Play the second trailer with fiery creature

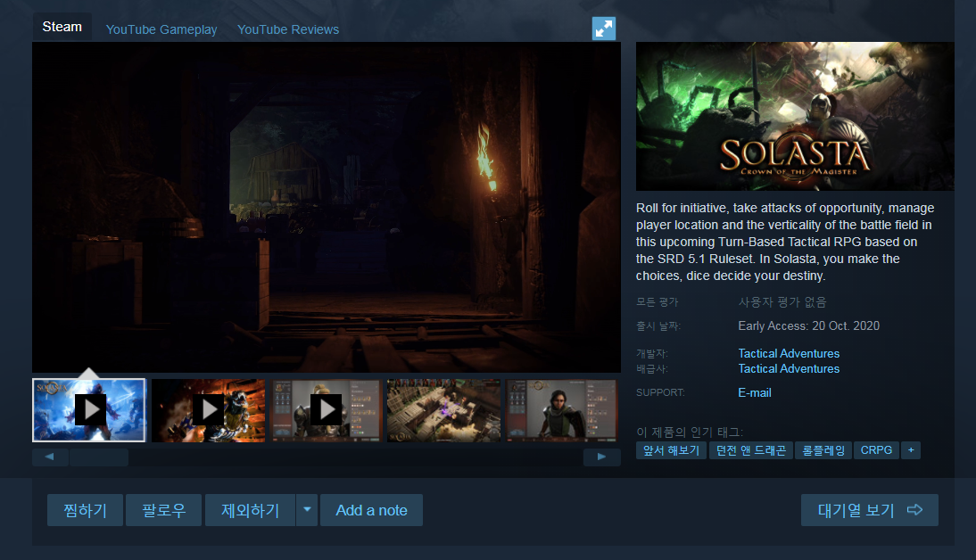point(209,411)
